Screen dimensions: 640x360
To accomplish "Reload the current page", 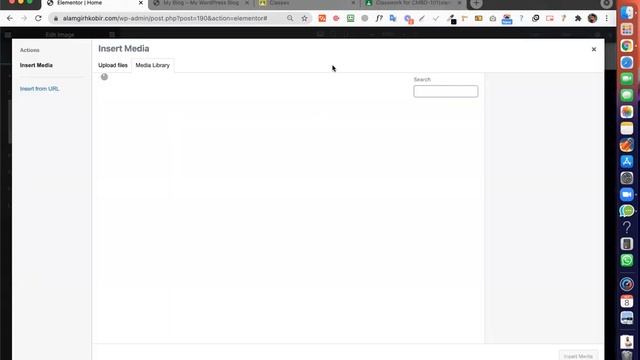I will 38,18.
